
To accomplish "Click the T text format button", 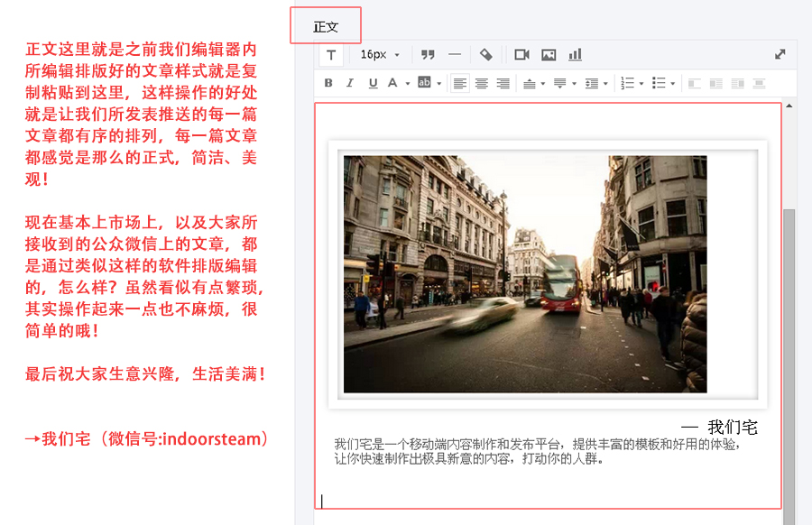I will coord(331,55).
